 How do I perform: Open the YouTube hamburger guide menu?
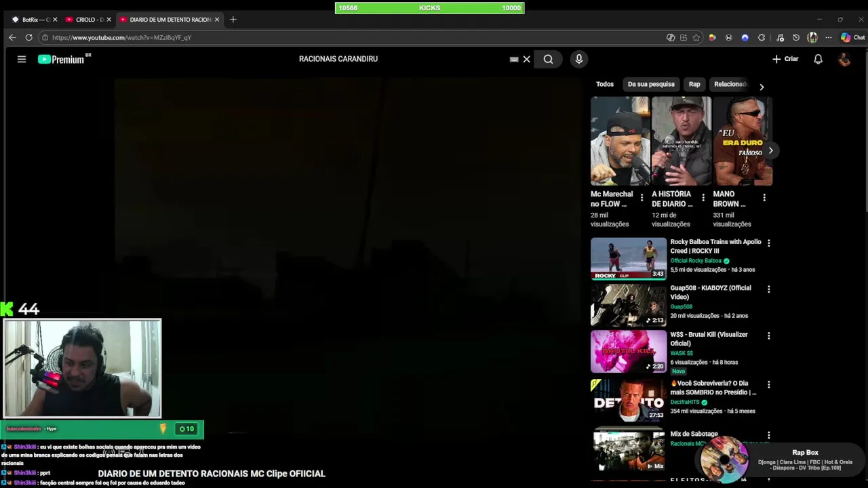pos(22,59)
